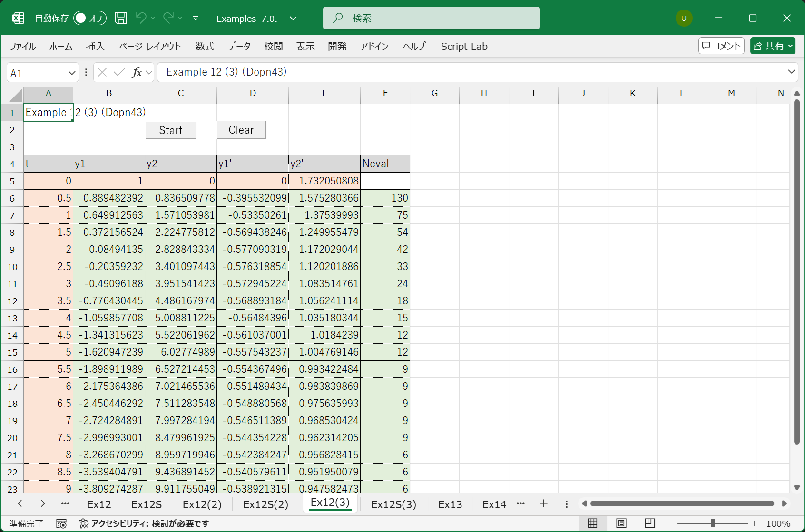Click the 検索 search box
This screenshot has width=805, height=532.
pyautogui.click(x=431, y=18)
